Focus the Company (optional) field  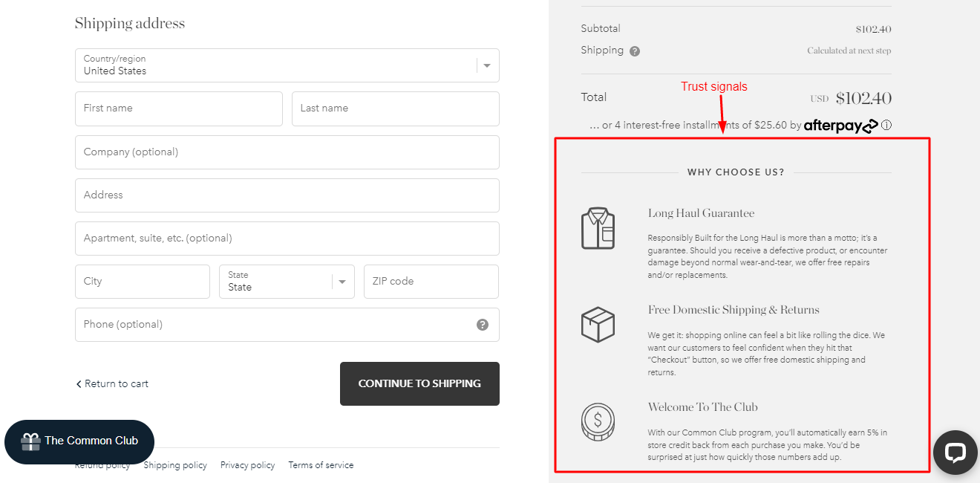tap(287, 152)
